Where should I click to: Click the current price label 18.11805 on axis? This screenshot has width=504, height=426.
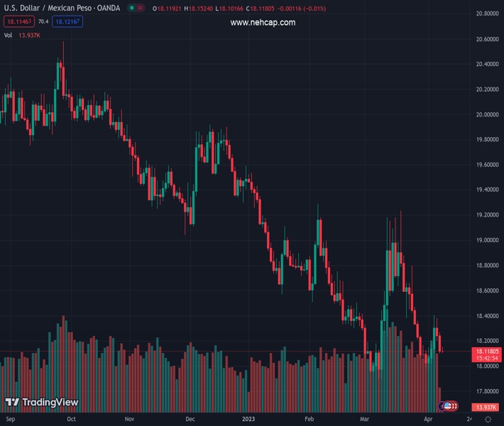tap(487, 351)
